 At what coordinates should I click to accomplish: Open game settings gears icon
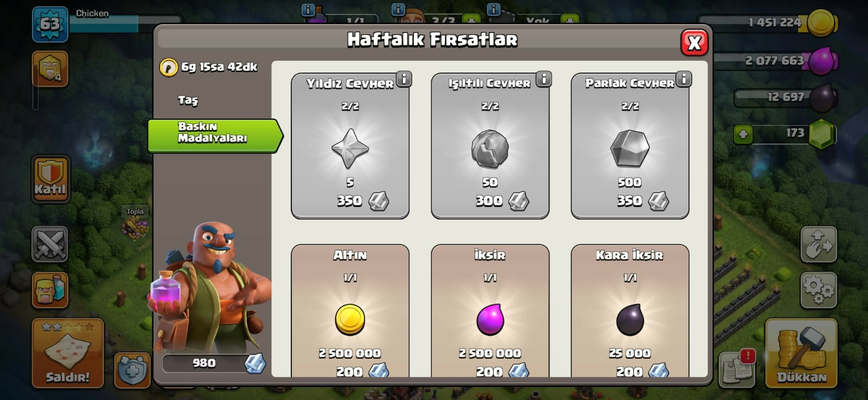tap(819, 290)
